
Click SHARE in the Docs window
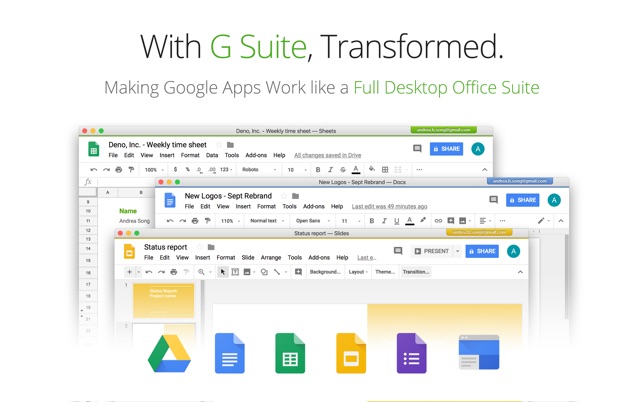click(522, 200)
